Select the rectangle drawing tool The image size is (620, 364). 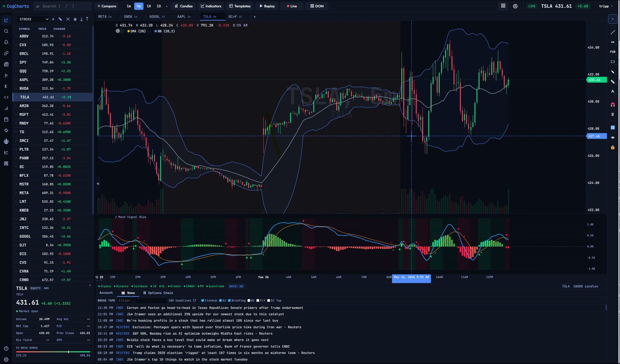(x=613, y=62)
